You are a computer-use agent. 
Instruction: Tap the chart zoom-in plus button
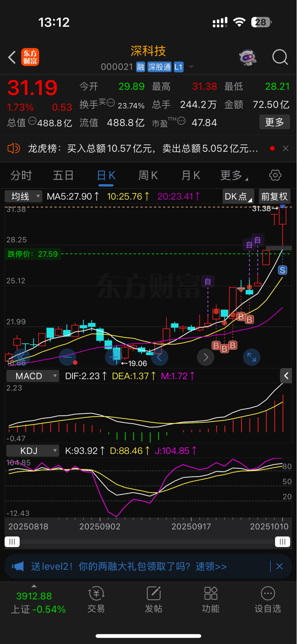point(114,357)
